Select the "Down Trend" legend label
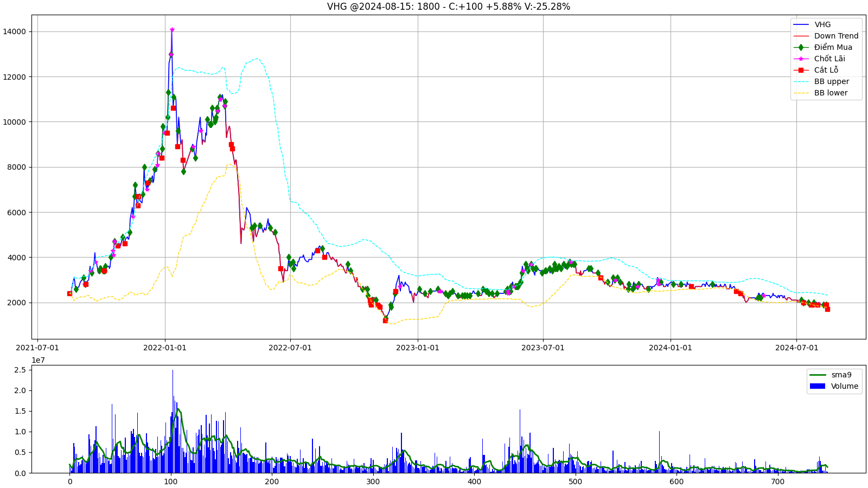 pos(836,36)
